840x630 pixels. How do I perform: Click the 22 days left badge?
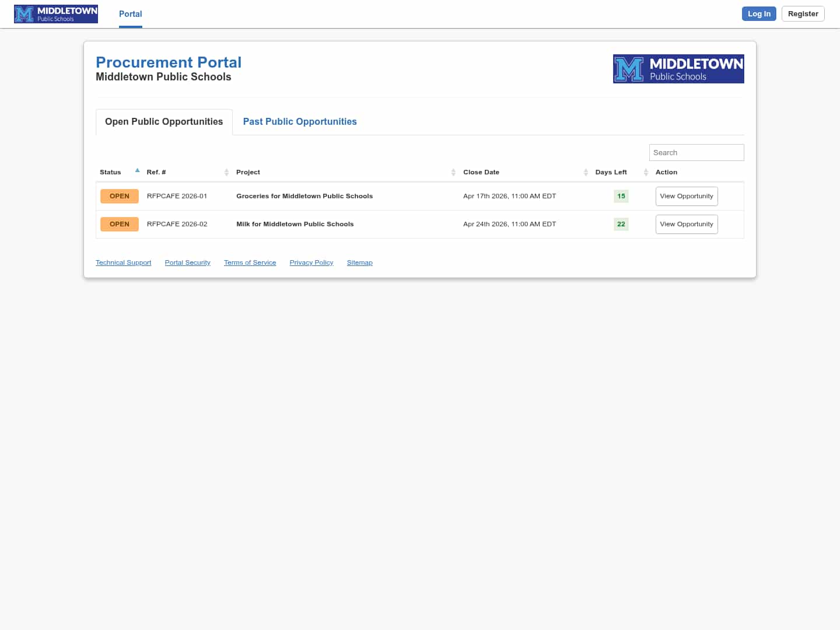(x=621, y=224)
